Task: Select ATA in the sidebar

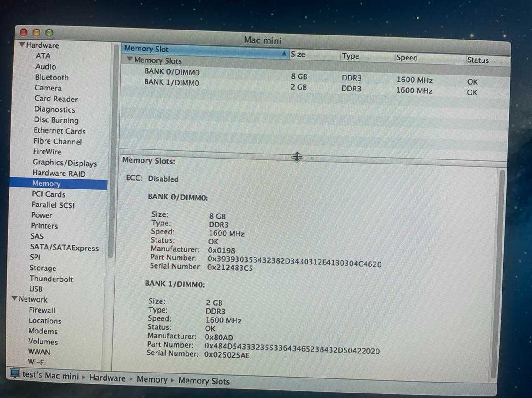Action: click(43, 55)
